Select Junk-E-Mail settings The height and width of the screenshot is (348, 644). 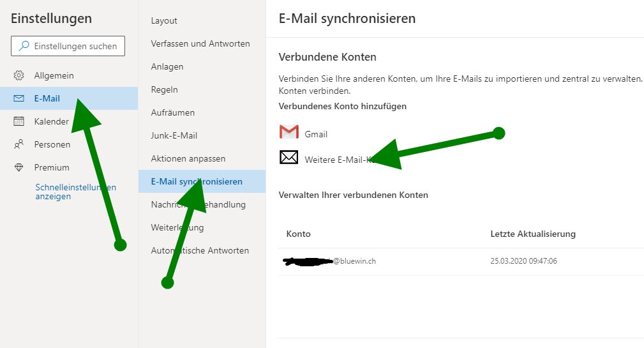(x=174, y=135)
